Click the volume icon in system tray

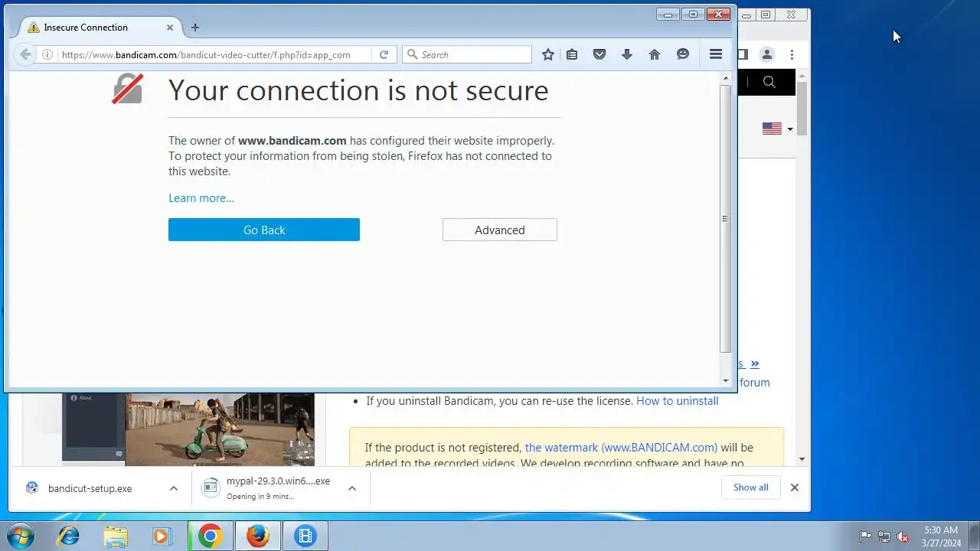coord(903,536)
